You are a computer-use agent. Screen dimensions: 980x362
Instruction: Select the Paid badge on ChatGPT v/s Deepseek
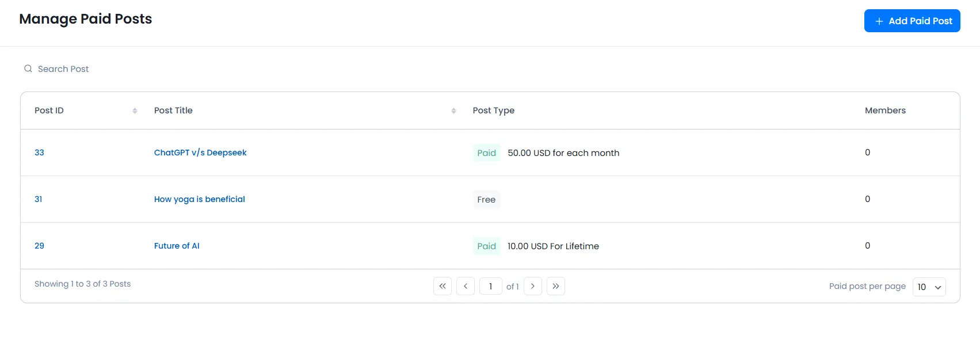486,153
